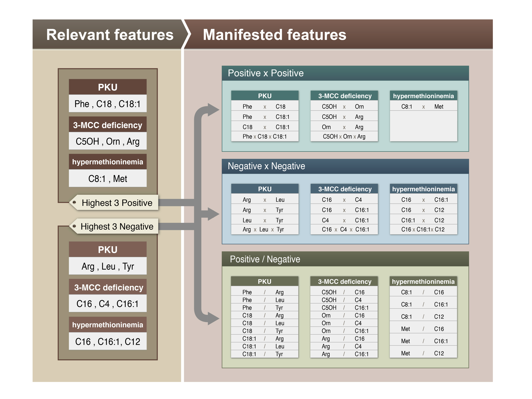Select the C5OH, Orn, Arg box

(107, 141)
